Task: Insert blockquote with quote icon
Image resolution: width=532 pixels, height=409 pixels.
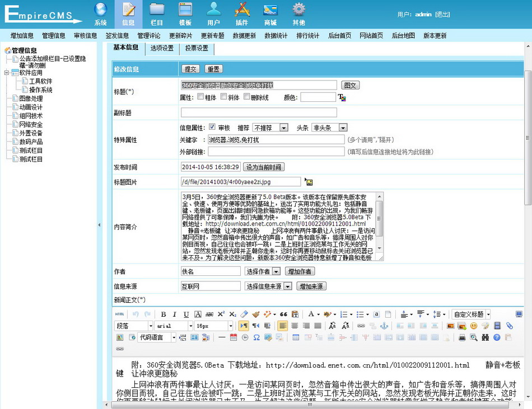Action: point(284,314)
